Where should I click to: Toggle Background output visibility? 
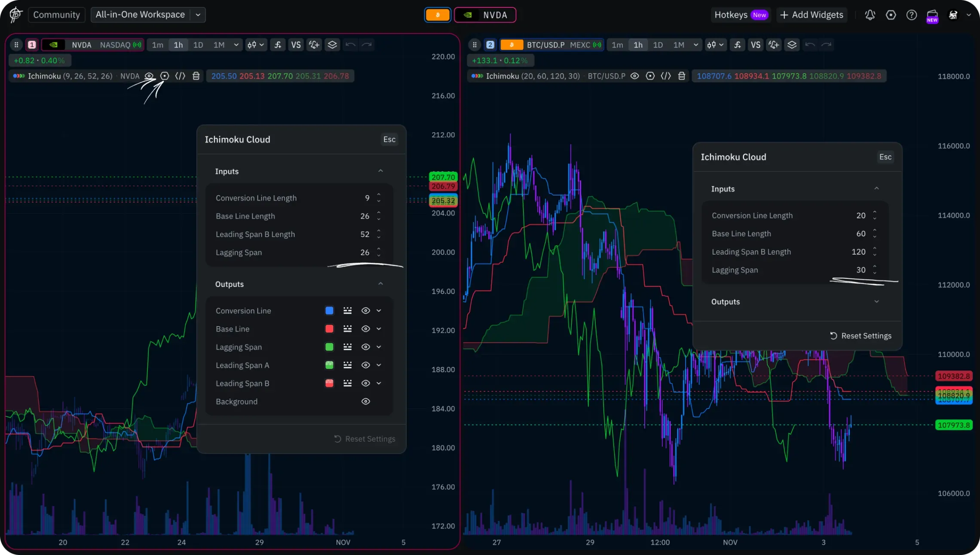[365, 401]
